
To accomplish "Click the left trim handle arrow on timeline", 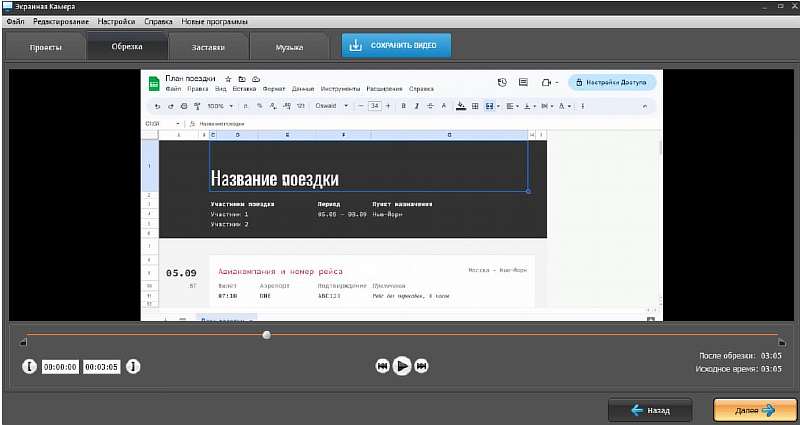I will pos(22,344).
